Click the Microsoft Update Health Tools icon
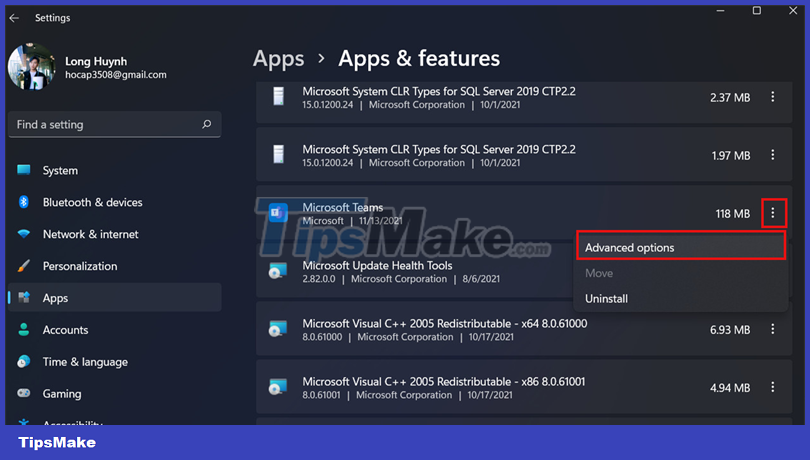 coord(278,271)
